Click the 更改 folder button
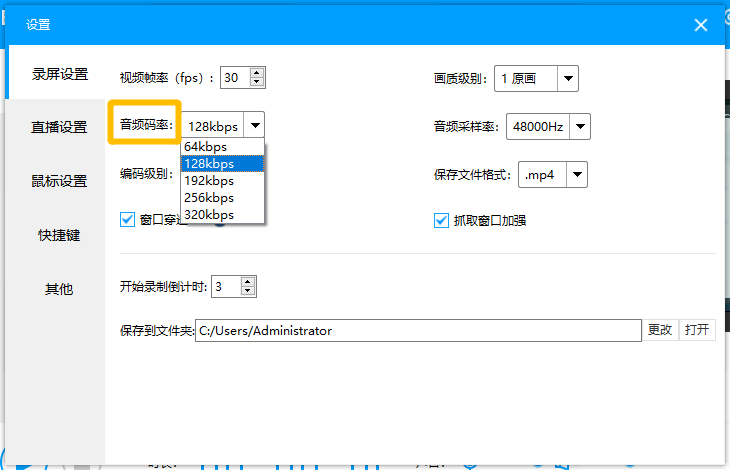Image resolution: width=730 pixels, height=470 pixels. 660,330
